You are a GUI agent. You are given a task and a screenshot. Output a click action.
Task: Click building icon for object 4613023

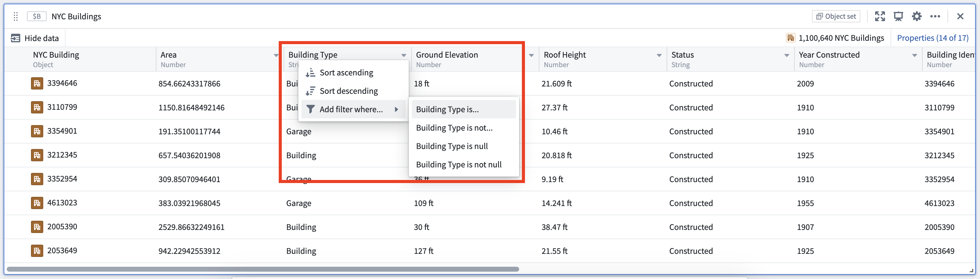pos(37,203)
